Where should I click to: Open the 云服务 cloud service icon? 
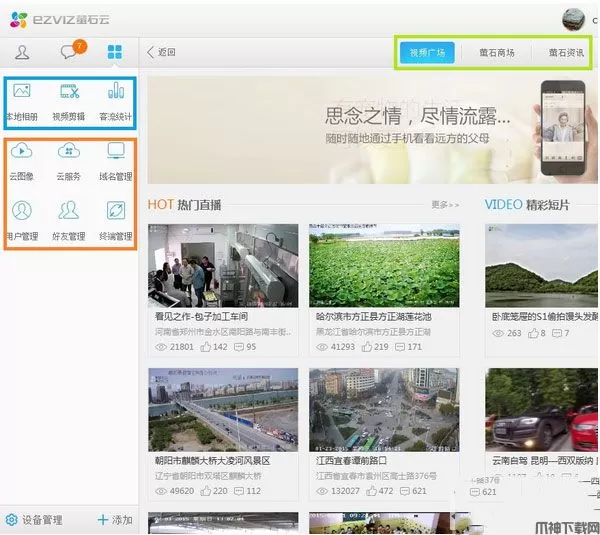tap(69, 160)
